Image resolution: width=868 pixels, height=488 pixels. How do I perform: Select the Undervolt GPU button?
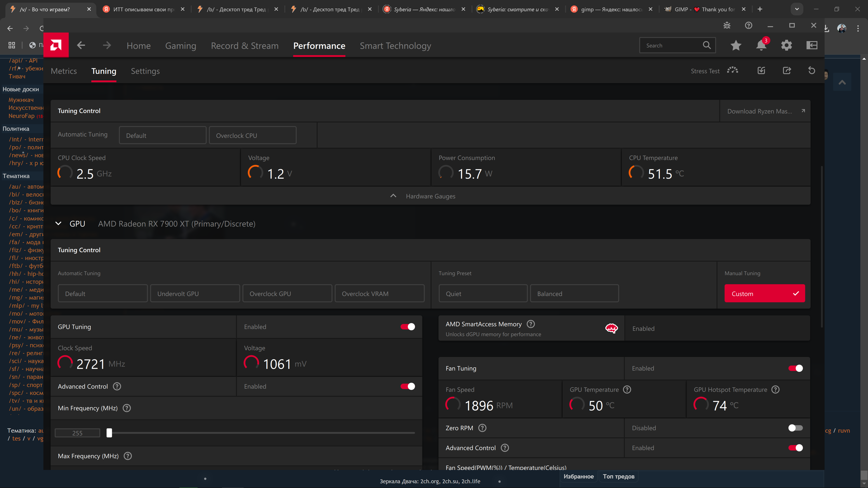coord(195,293)
